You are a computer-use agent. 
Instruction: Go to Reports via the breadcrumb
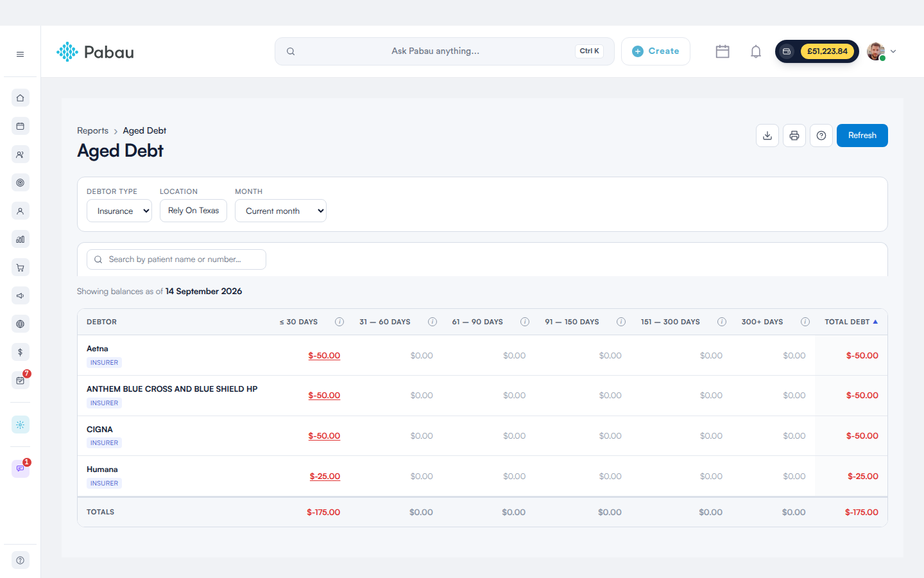pos(92,130)
